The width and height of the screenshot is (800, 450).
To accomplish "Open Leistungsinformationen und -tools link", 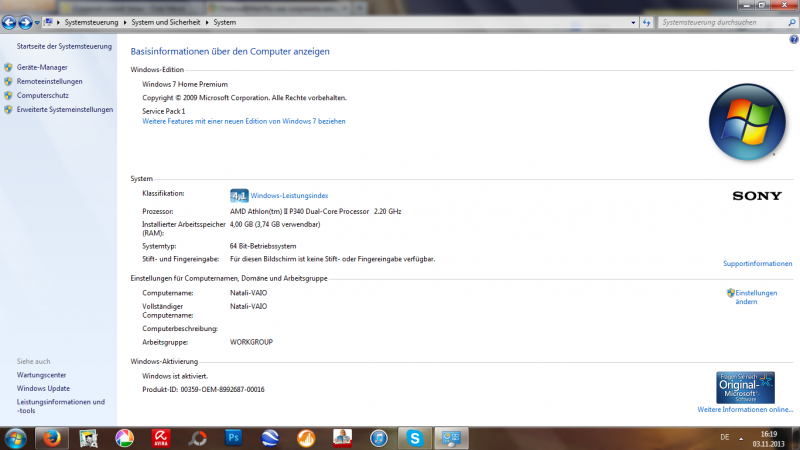I will [61, 406].
